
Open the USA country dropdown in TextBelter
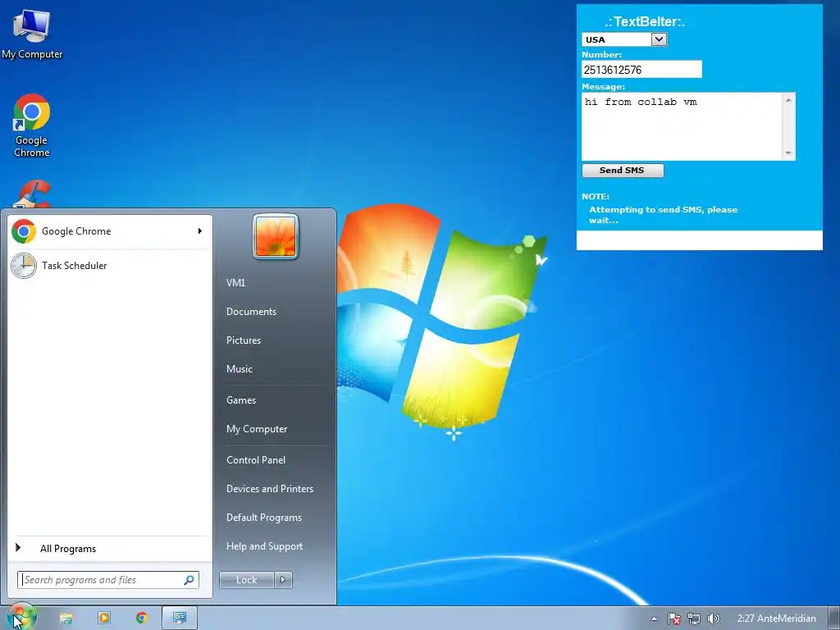pyautogui.click(x=624, y=39)
